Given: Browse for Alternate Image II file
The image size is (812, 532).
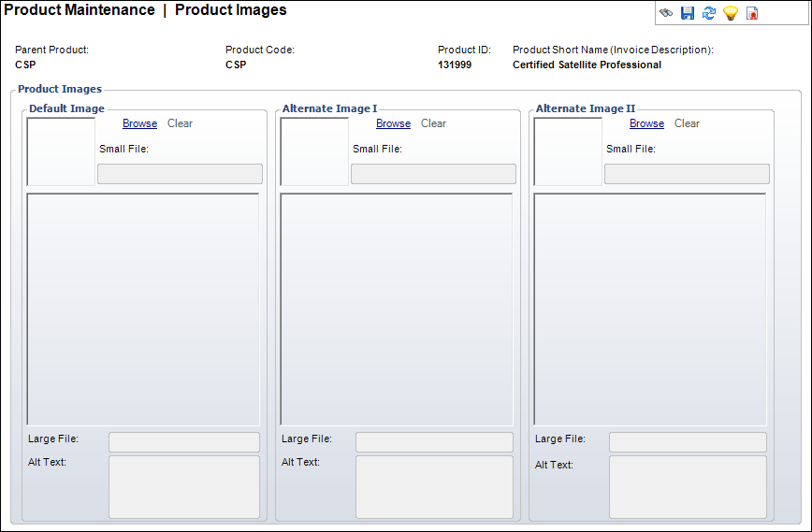Looking at the screenshot, I should [x=646, y=123].
